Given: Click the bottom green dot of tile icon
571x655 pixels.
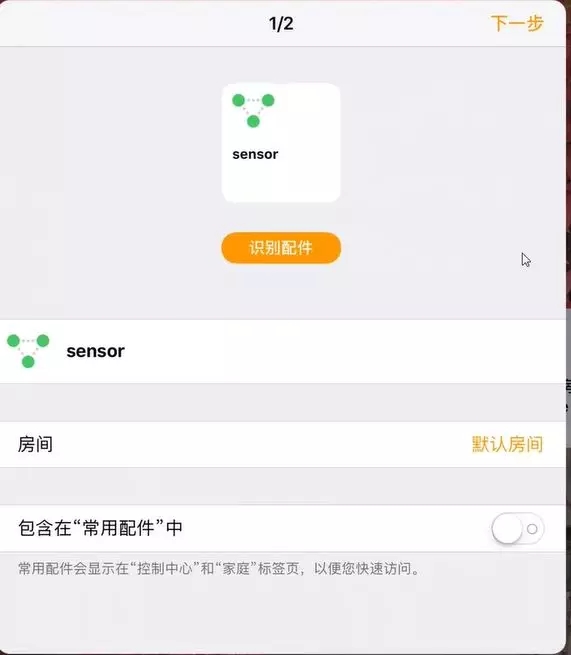Looking at the screenshot, I should [253, 122].
